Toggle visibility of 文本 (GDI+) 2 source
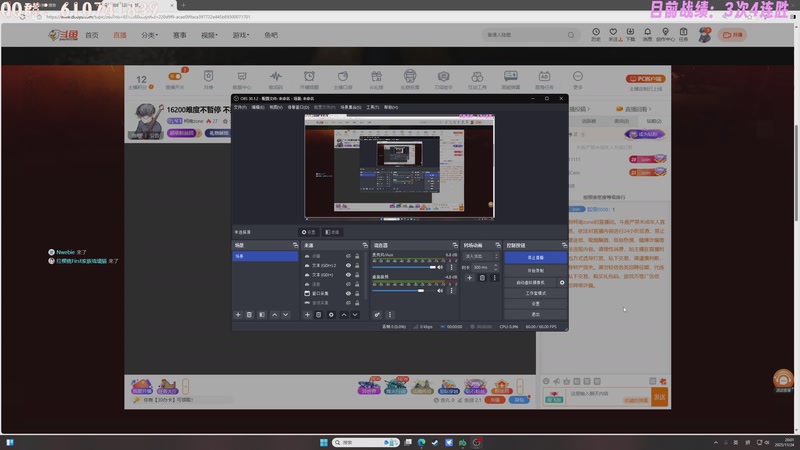This screenshot has height=450, width=800. click(x=348, y=265)
